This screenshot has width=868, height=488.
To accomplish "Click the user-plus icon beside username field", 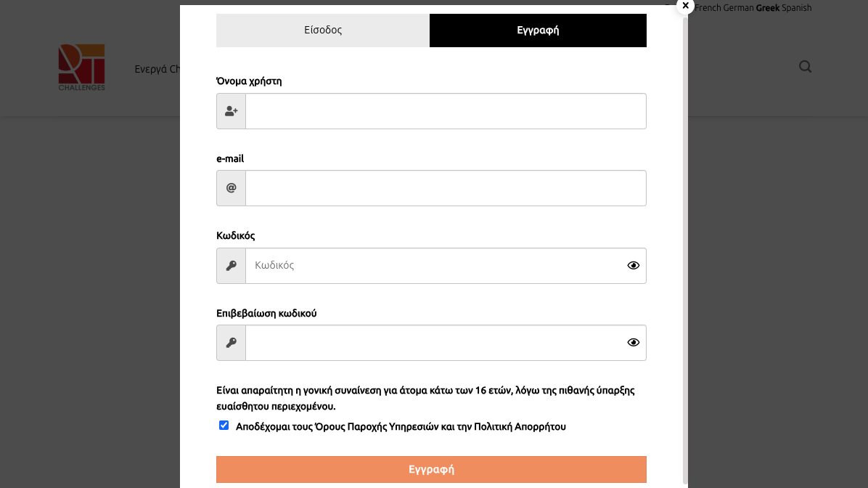I will click(x=232, y=111).
